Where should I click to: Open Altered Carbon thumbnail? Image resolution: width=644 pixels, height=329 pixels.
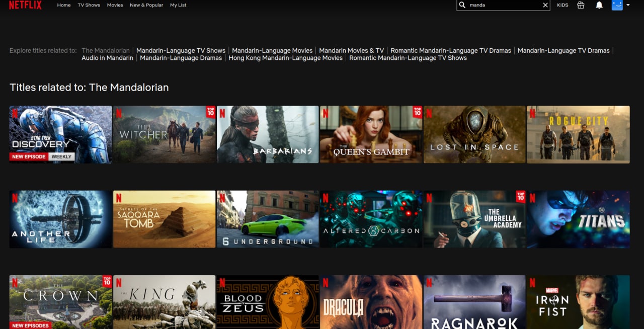pyautogui.click(x=371, y=219)
